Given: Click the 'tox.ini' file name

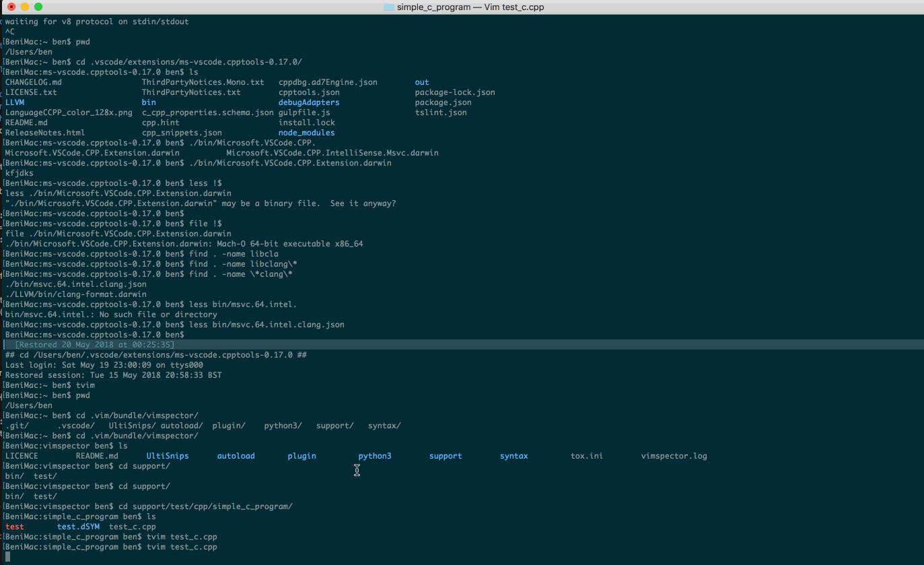Looking at the screenshot, I should pyautogui.click(x=587, y=456).
